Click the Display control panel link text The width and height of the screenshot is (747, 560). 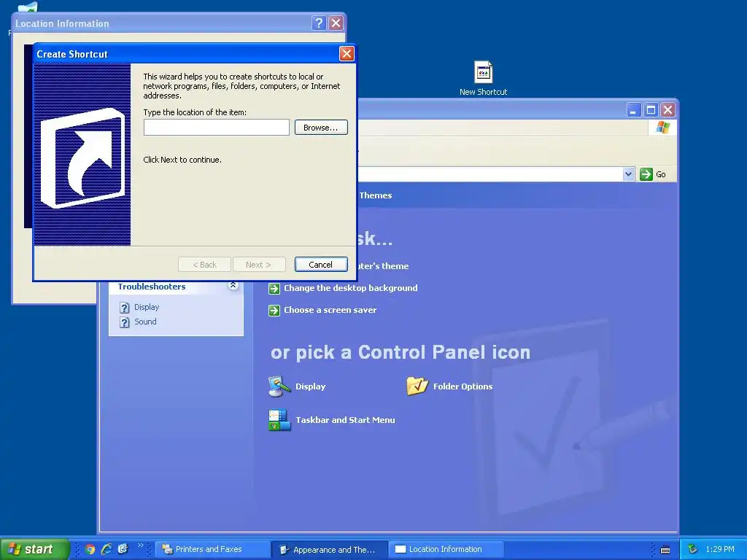coord(310,386)
